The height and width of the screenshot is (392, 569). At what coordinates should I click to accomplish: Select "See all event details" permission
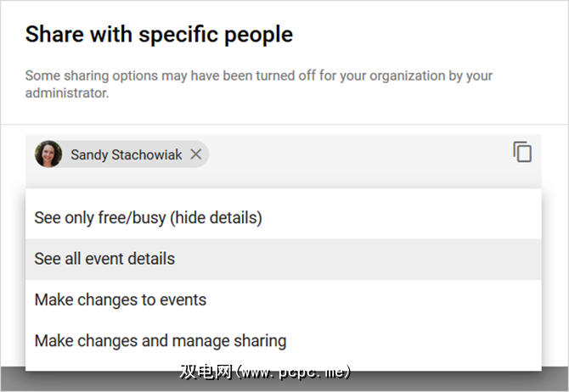[104, 259]
